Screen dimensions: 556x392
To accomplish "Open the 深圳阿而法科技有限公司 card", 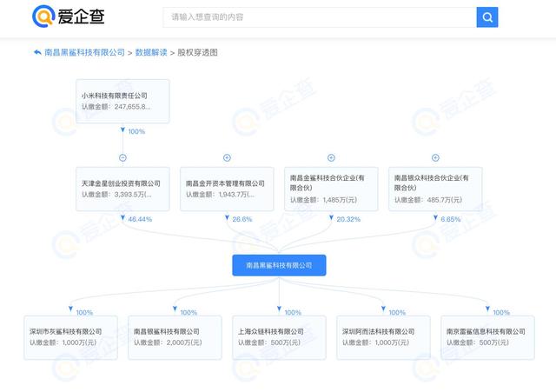I will tap(383, 338).
